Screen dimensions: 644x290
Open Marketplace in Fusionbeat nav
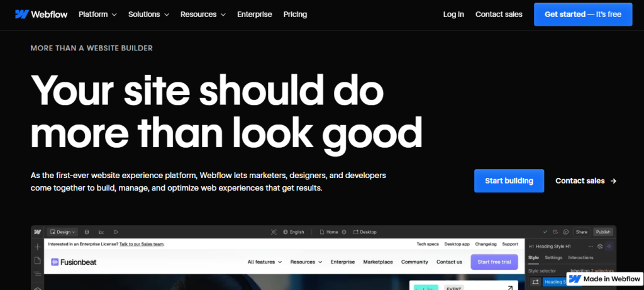[378, 262]
